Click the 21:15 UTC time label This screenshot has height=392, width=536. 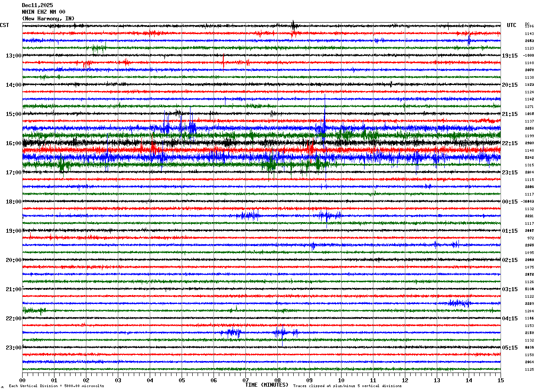pos(510,114)
